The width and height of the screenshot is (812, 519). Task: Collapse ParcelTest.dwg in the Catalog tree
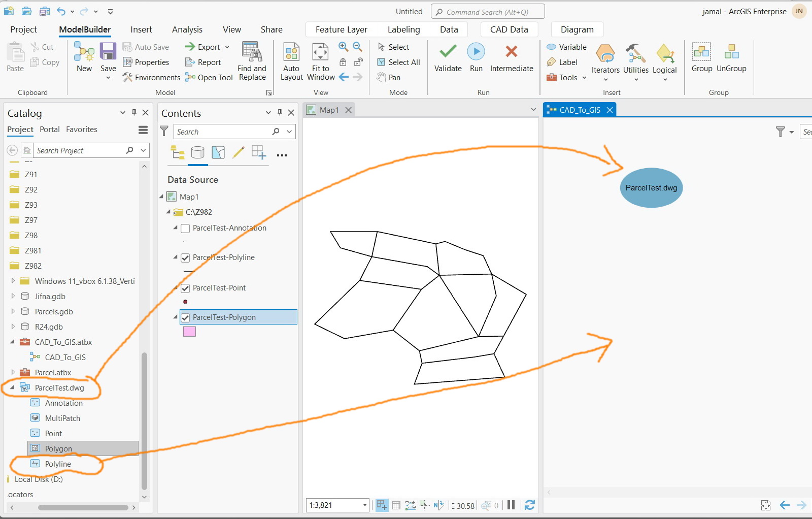12,387
